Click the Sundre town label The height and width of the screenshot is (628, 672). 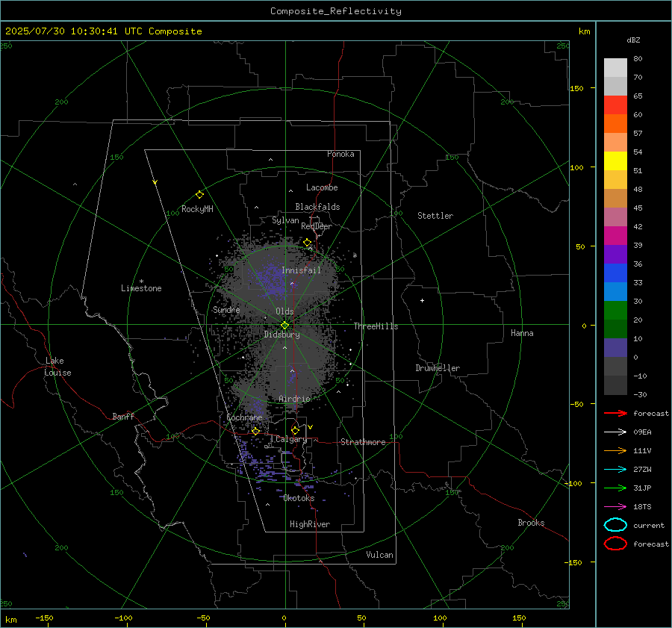pyautogui.click(x=226, y=309)
